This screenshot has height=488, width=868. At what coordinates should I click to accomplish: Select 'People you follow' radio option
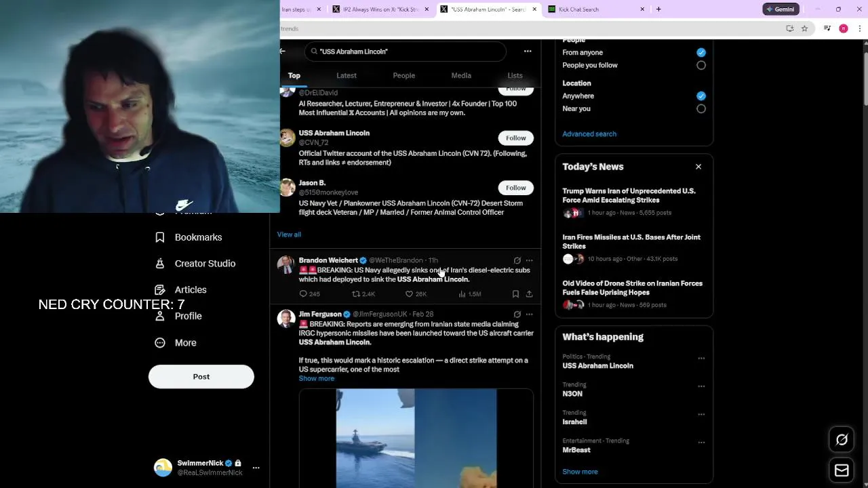pos(701,65)
